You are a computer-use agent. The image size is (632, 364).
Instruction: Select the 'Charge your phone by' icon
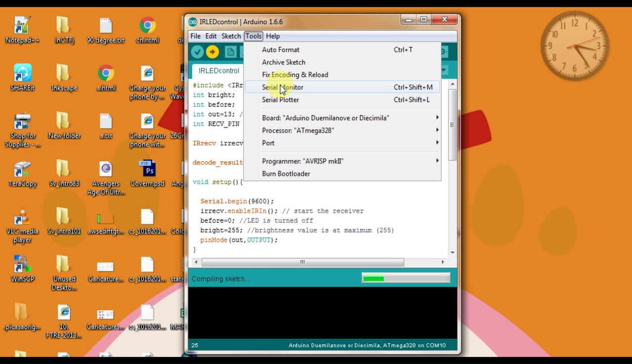(x=147, y=82)
